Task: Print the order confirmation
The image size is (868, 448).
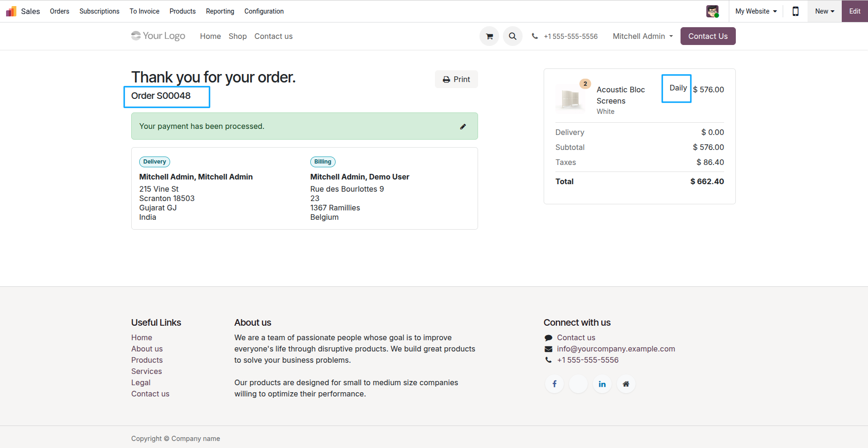Action: click(456, 79)
